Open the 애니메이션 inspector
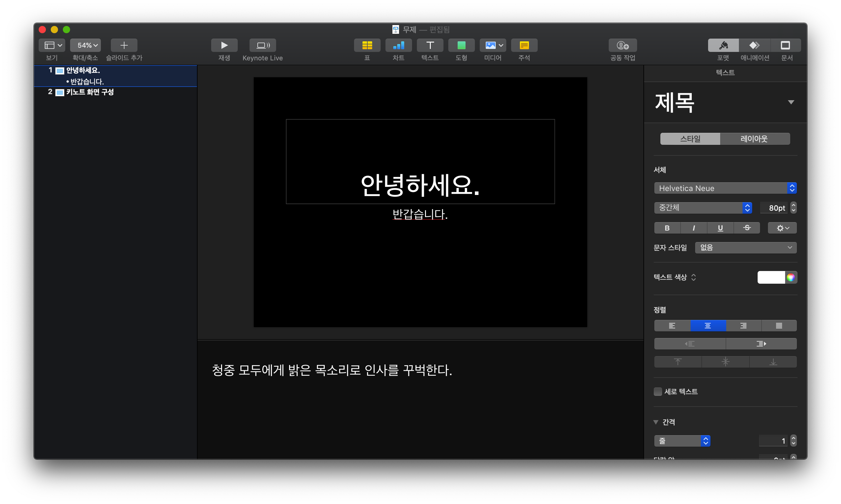This screenshot has height=504, width=841. [754, 45]
